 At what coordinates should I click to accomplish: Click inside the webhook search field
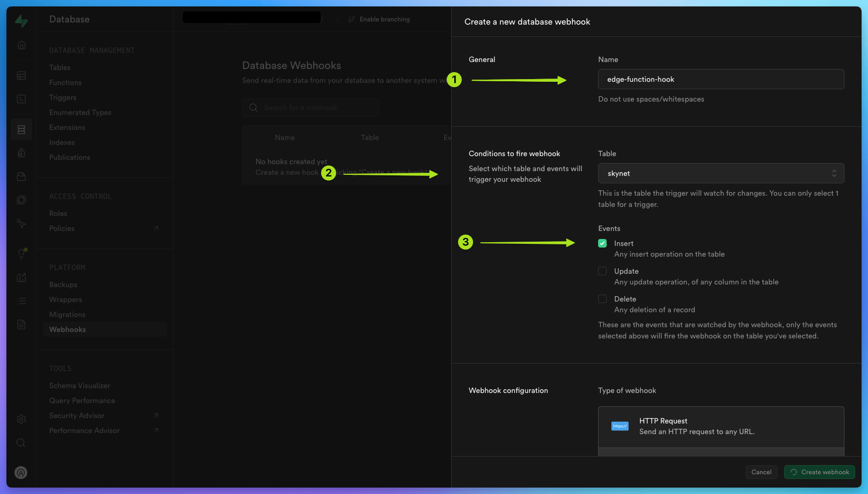coord(310,107)
